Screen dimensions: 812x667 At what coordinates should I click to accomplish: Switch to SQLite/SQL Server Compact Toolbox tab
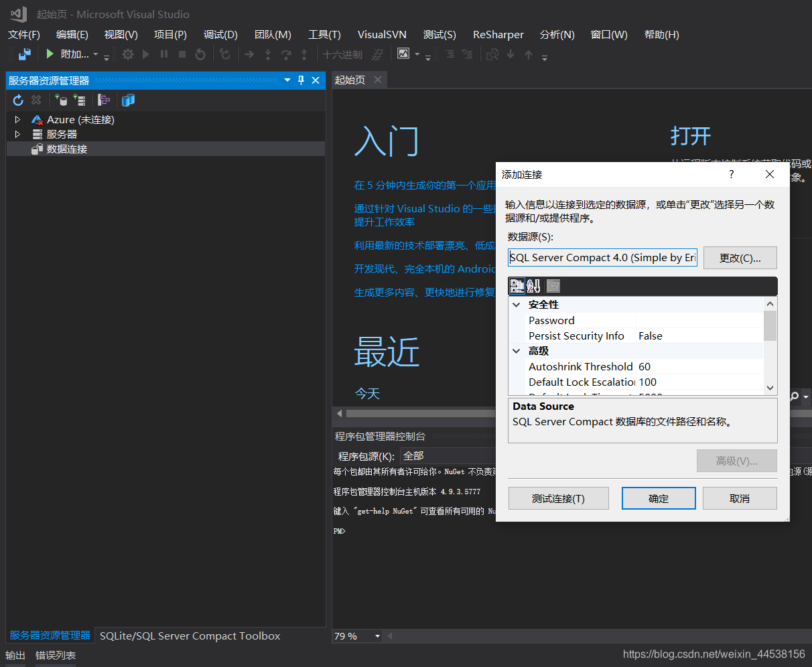190,636
